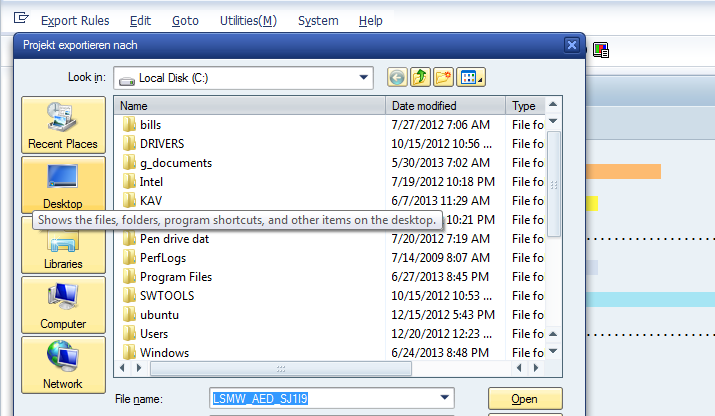Click the 7/27/2012 7:06 AM date cell
The height and width of the screenshot is (416, 715).
pyautogui.click(x=440, y=125)
